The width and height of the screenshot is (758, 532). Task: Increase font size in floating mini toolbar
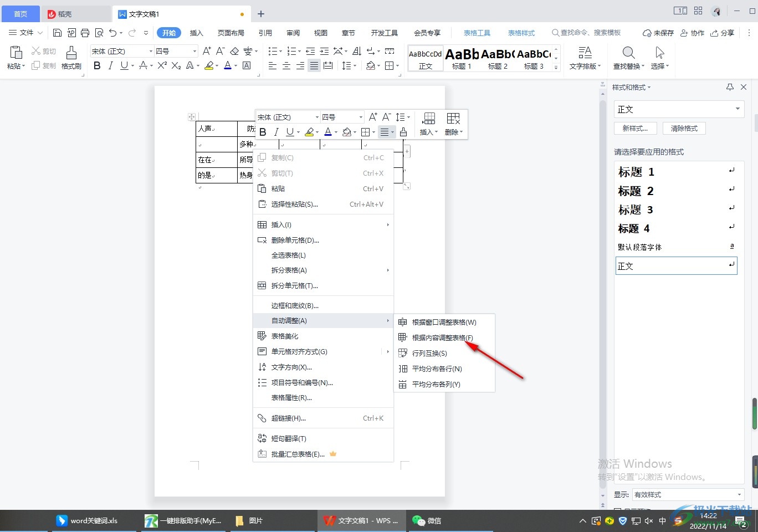[x=373, y=117]
